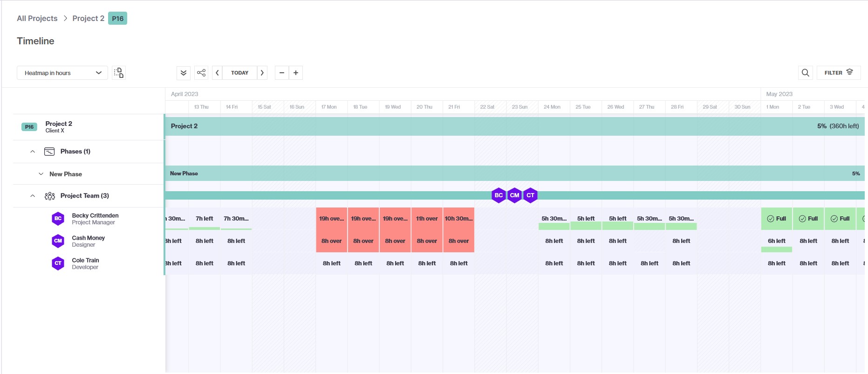Click the New Phase timeline bar

coord(515,173)
